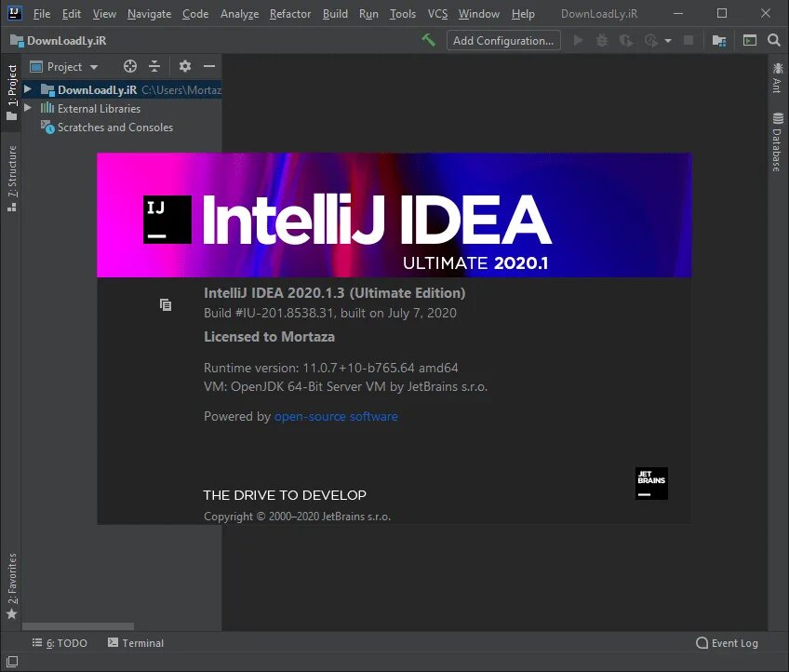Toggle the 1: Project tool window tab
Viewport: 789px width, 672px height.
[11, 93]
